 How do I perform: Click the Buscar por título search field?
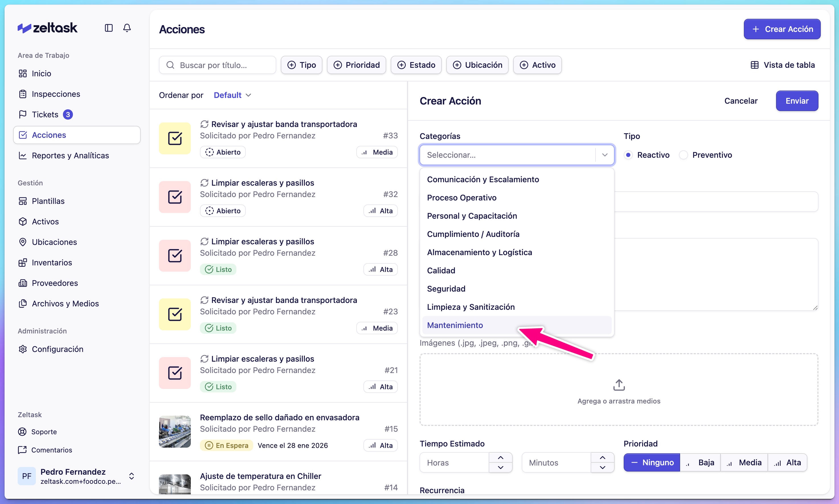pos(217,65)
